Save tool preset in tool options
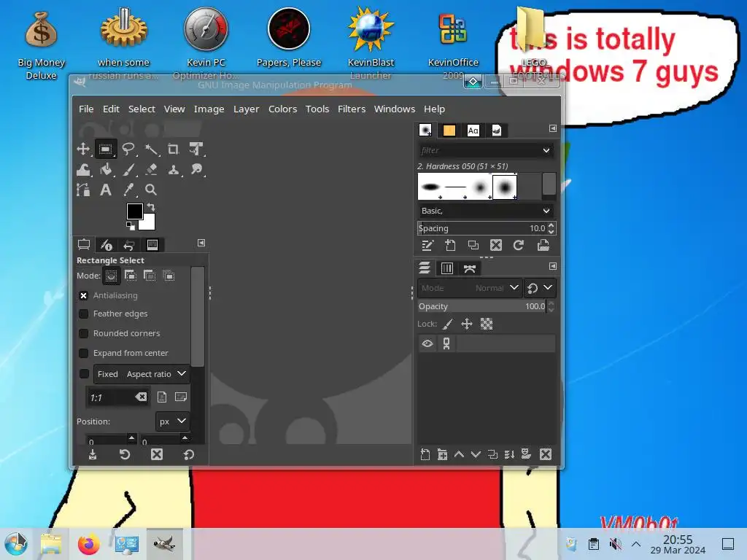Viewport: 747px width, 560px height. click(93, 455)
